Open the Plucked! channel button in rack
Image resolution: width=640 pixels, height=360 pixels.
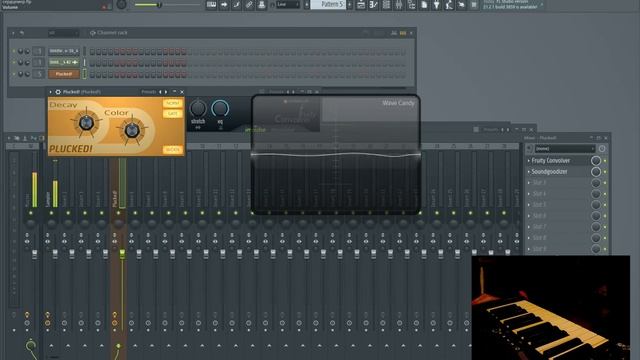coord(64,74)
